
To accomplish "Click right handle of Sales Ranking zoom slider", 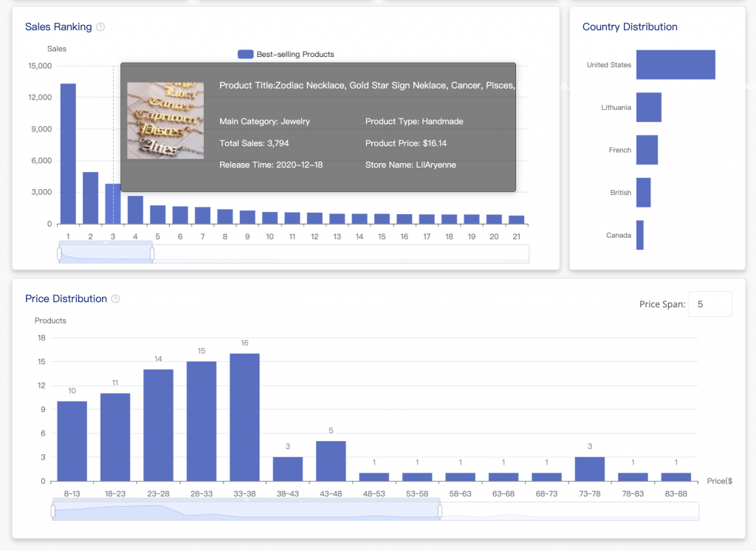I will coord(152,254).
